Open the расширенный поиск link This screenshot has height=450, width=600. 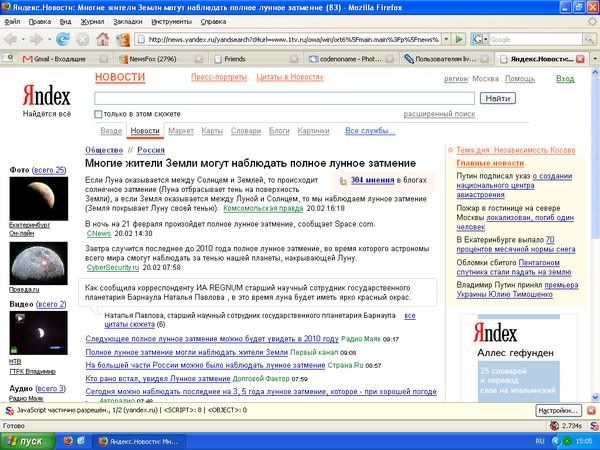coord(439,114)
